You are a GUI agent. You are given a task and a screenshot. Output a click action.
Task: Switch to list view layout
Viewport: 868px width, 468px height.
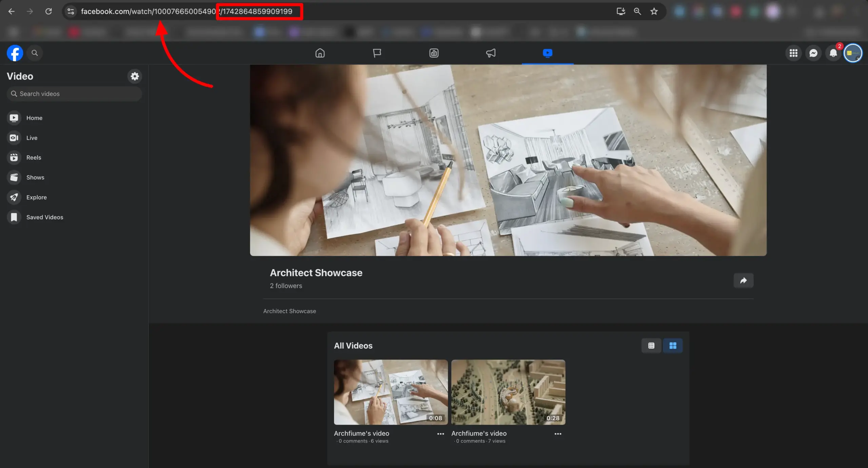point(651,345)
